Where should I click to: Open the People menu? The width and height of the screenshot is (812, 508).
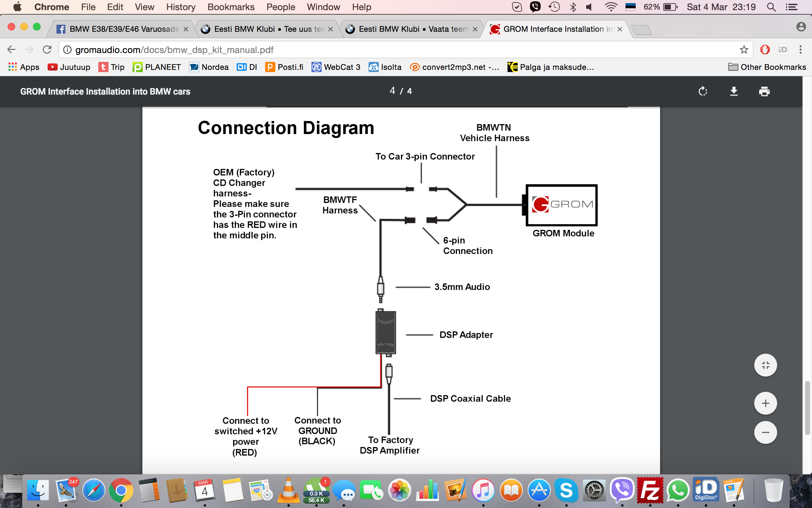[x=280, y=7]
